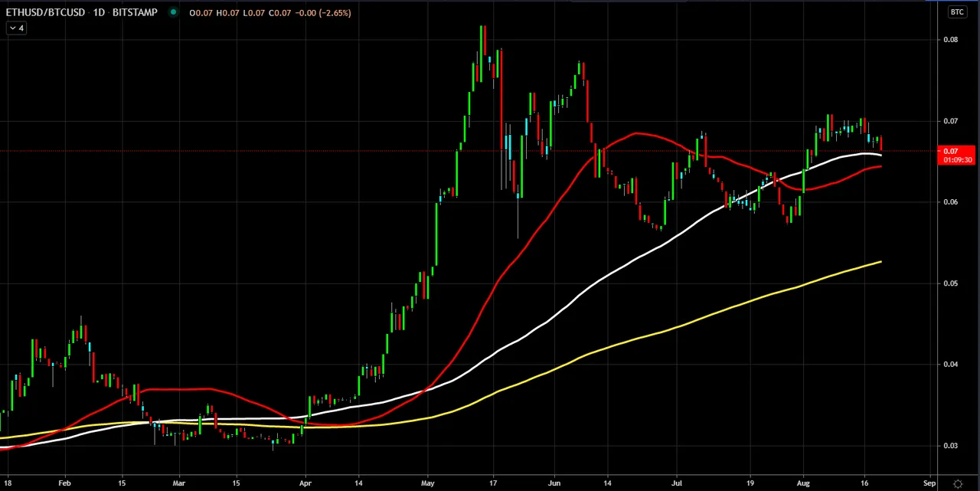
Task: Click the Sep date on time axis
Action: tap(929, 483)
